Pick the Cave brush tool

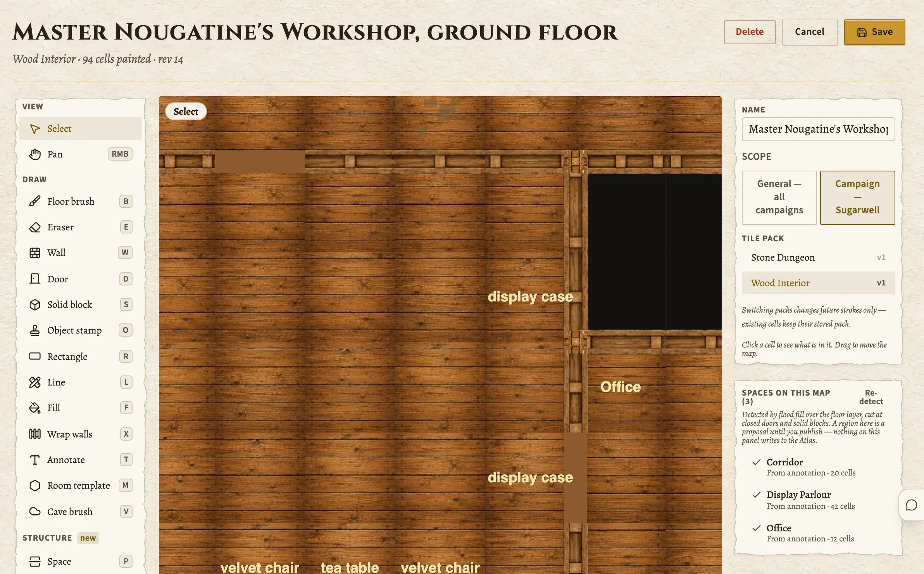[80, 512]
